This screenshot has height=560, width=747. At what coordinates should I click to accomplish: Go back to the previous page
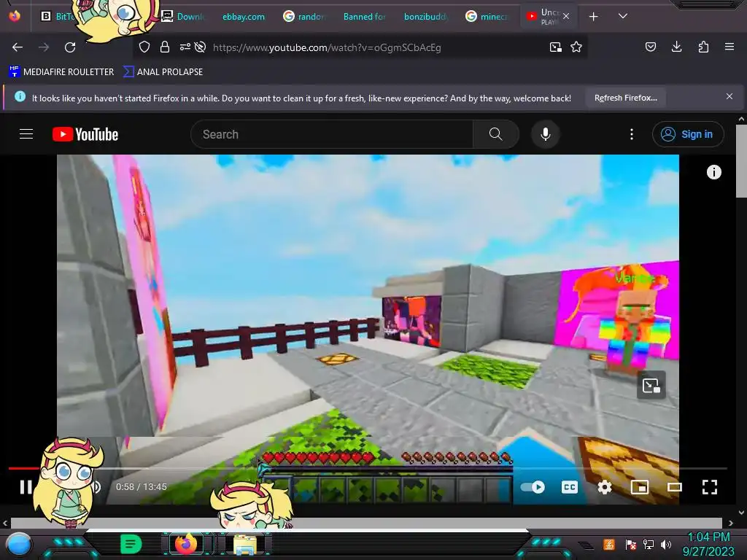click(x=18, y=47)
